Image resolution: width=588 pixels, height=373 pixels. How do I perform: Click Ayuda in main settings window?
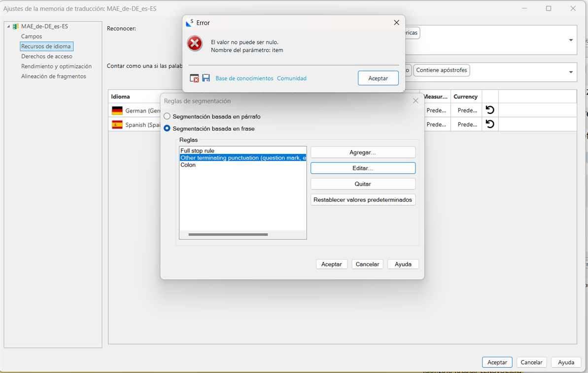point(566,362)
